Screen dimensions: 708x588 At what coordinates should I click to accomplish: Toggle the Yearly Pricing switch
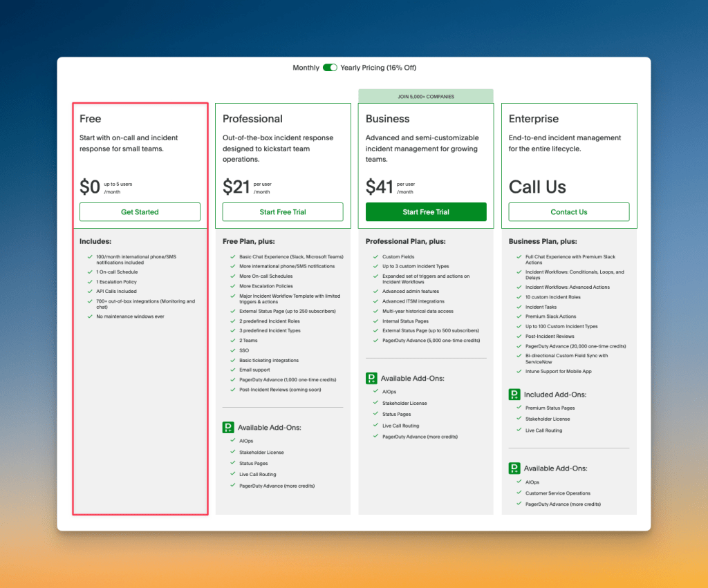pyautogui.click(x=329, y=67)
